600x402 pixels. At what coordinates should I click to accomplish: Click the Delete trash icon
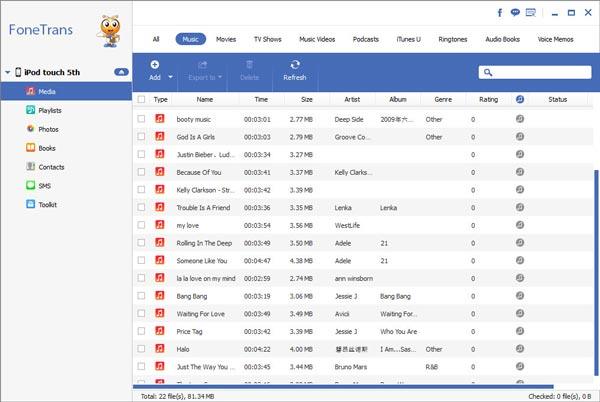249,65
